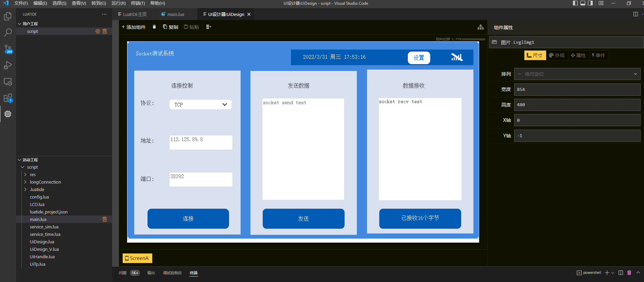This screenshot has height=282, width=644.
Task: Open the 文件(F) menu
Action: click(21, 3)
